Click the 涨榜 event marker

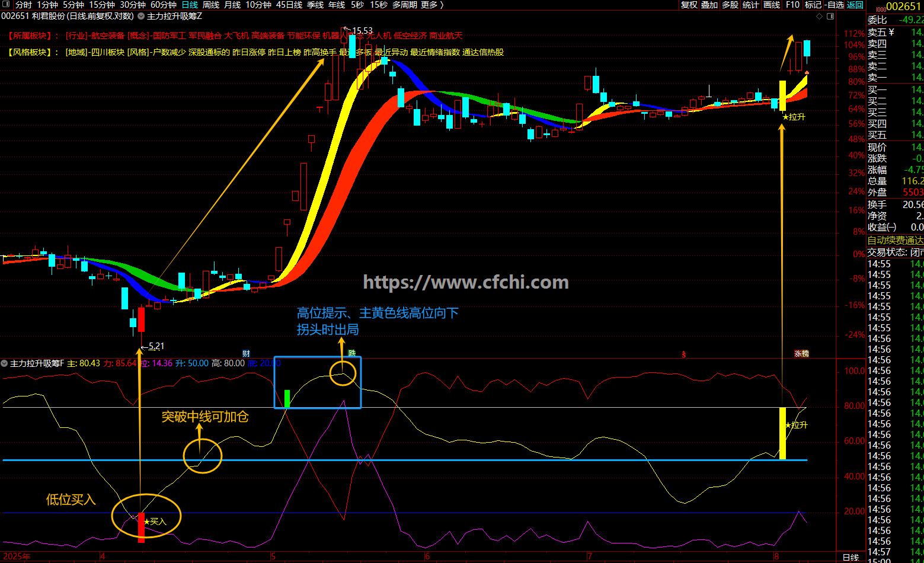pos(801,354)
